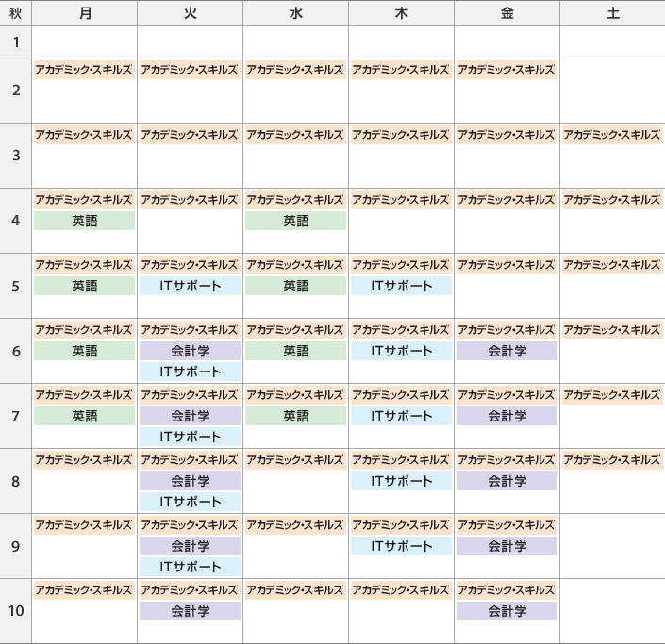Click the 土 column header
Viewport: 665px width, 644px height.
pyautogui.click(x=612, y=13)
